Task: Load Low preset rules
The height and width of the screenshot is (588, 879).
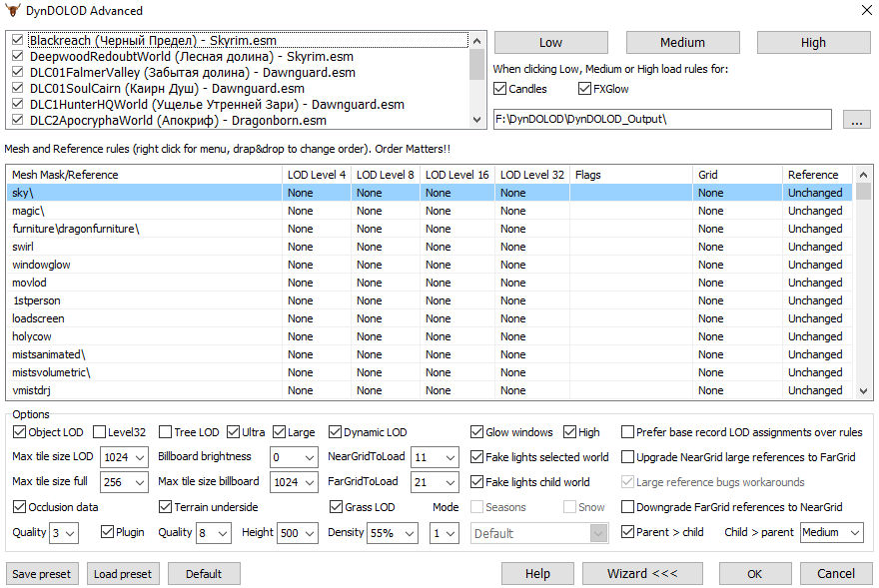Action: coord(551,43)
